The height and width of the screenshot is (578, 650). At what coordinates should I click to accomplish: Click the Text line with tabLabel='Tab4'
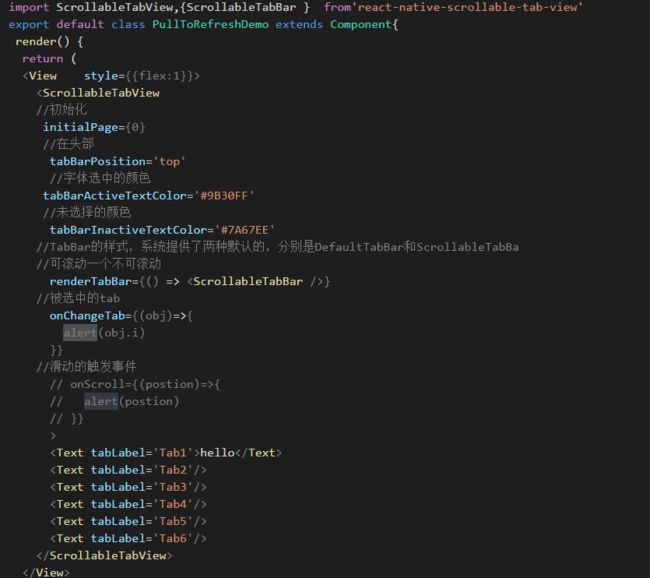click(129, 504)
